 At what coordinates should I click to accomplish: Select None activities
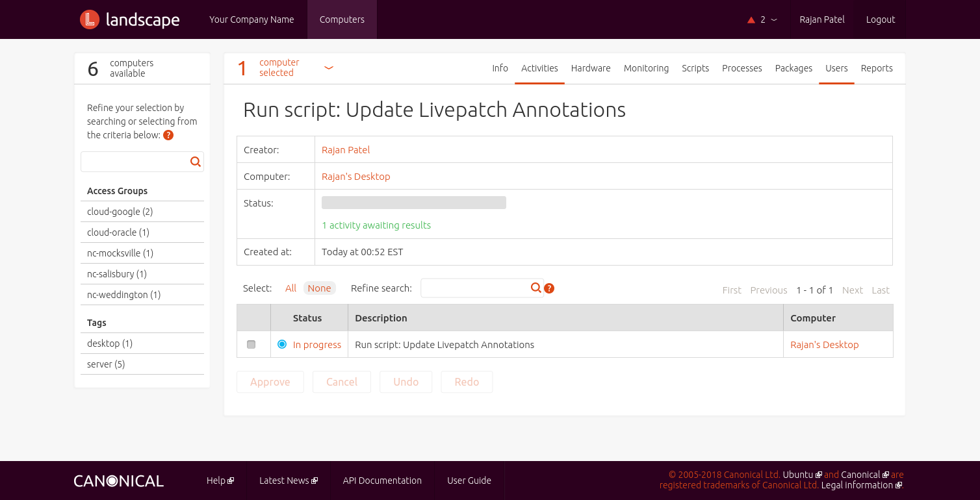coord(319,288)
